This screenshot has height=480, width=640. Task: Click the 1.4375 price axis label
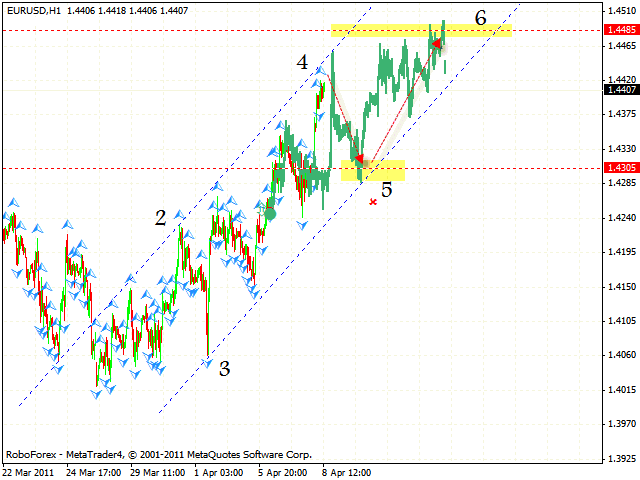pos(622,113)
